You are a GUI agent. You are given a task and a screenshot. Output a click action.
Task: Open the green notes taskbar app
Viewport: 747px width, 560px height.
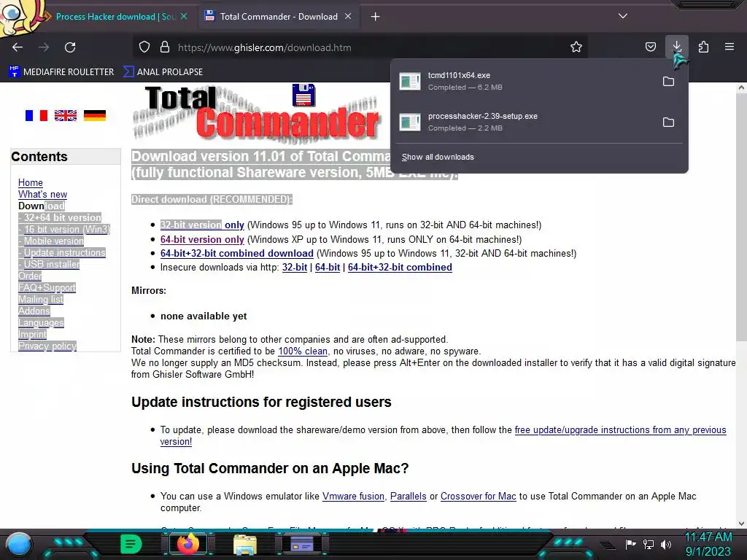click(131, 544)
